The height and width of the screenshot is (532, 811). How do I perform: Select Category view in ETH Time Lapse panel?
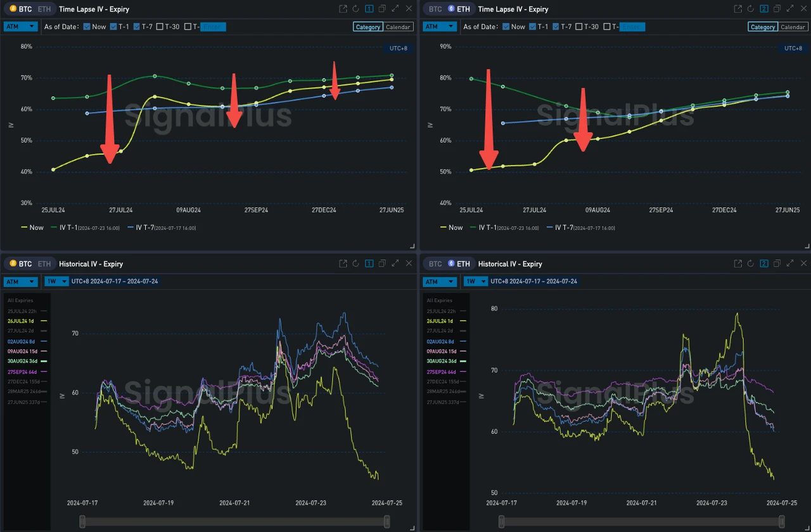pos(762,27)
